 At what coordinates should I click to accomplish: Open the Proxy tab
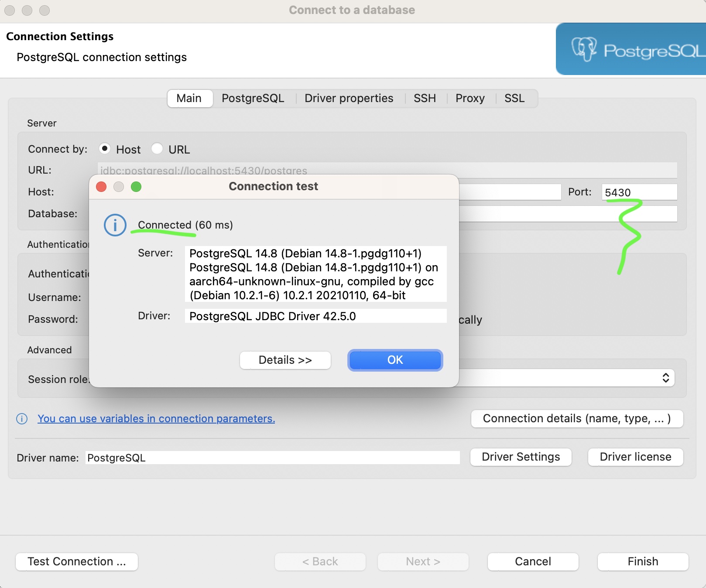(470, 98)
